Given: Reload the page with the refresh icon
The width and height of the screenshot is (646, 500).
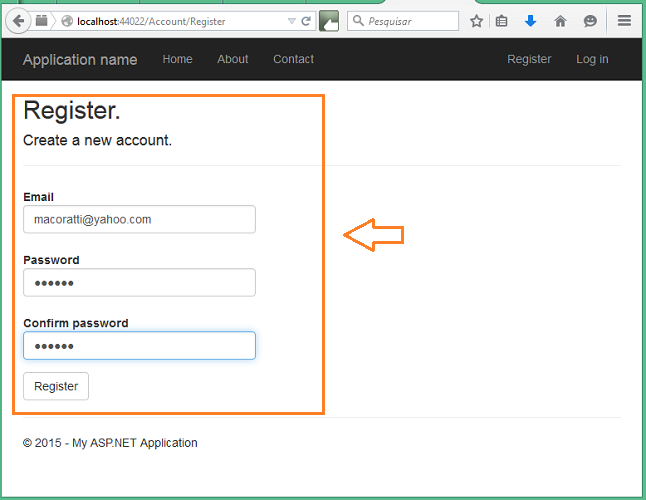Looking at the screenshot, I should click(x=306, y=21).
